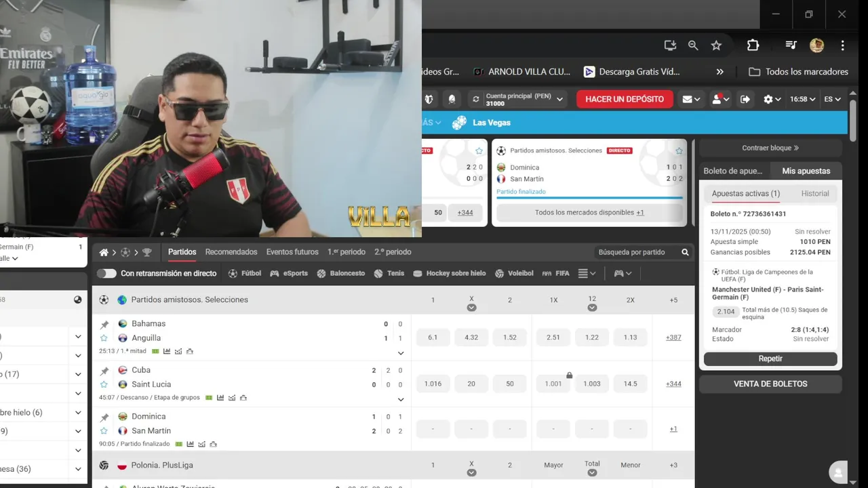Open the settings gear dropdown
The height and width of the screenshot is (488, 868).
[772, 99]
